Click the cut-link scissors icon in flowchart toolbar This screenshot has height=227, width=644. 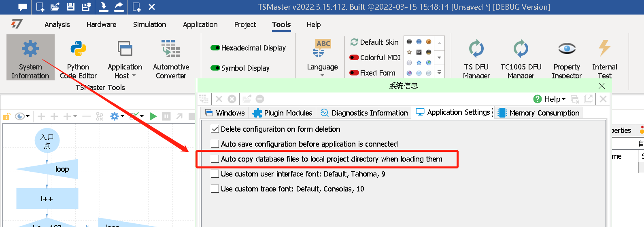tap(100, 116)
